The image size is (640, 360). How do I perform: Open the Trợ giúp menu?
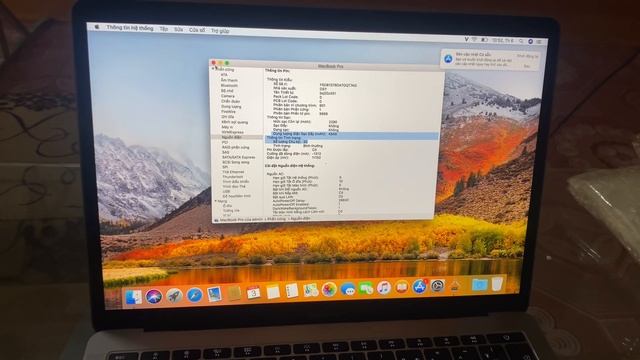click(x=220, y=31)
